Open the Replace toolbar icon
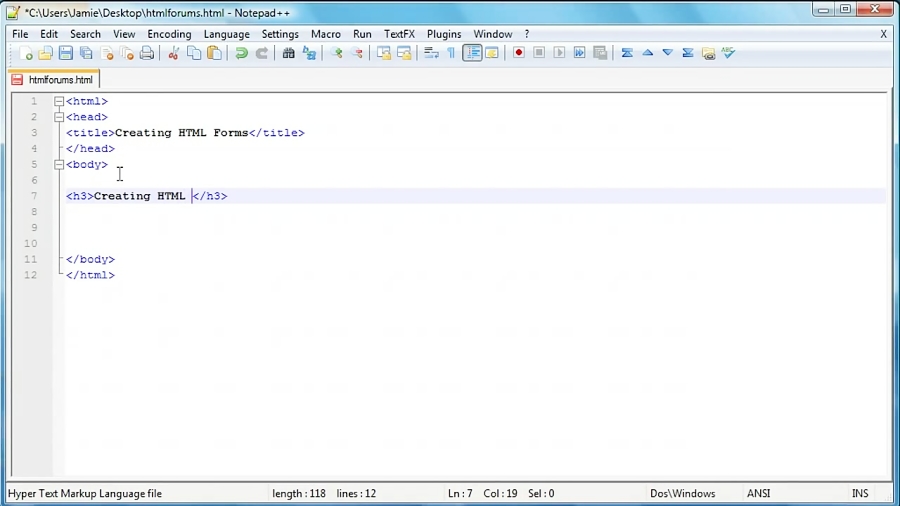Image resolution: width=900 pixels, height=506 pixels. (x=309, y=53)
